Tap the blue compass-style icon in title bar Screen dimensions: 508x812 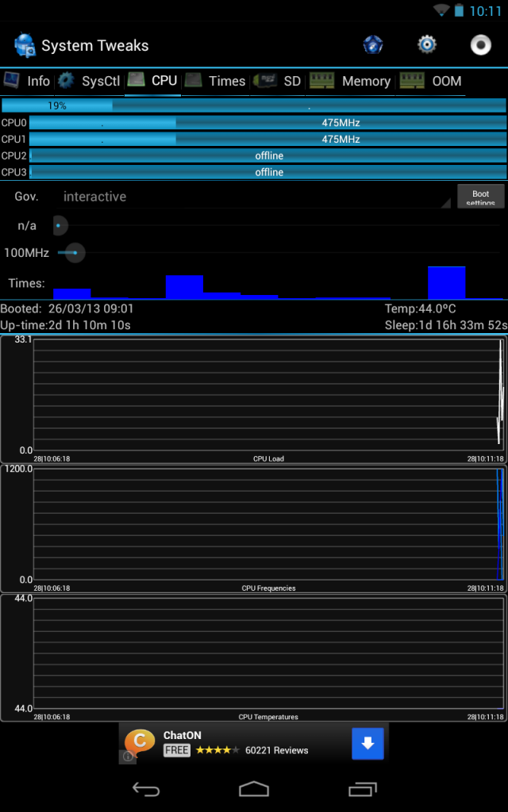(x=373, y=44)
